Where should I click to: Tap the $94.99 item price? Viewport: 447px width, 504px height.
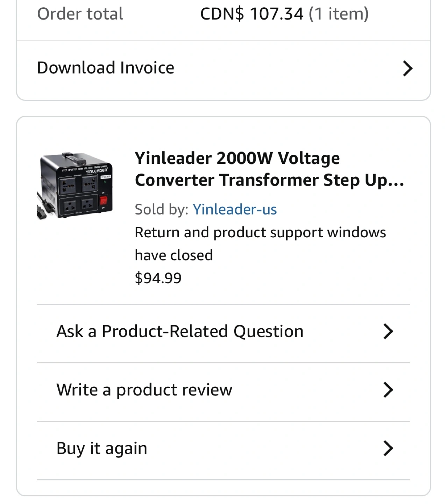[158, 278]
